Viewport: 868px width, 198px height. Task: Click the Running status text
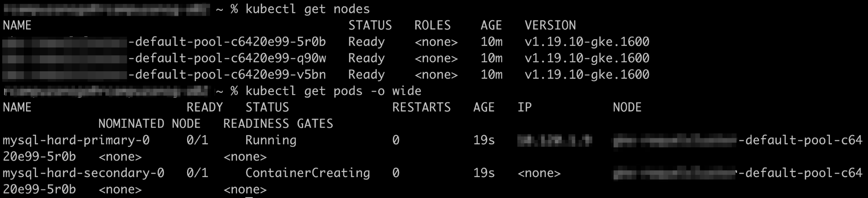(x=271, y=140)
